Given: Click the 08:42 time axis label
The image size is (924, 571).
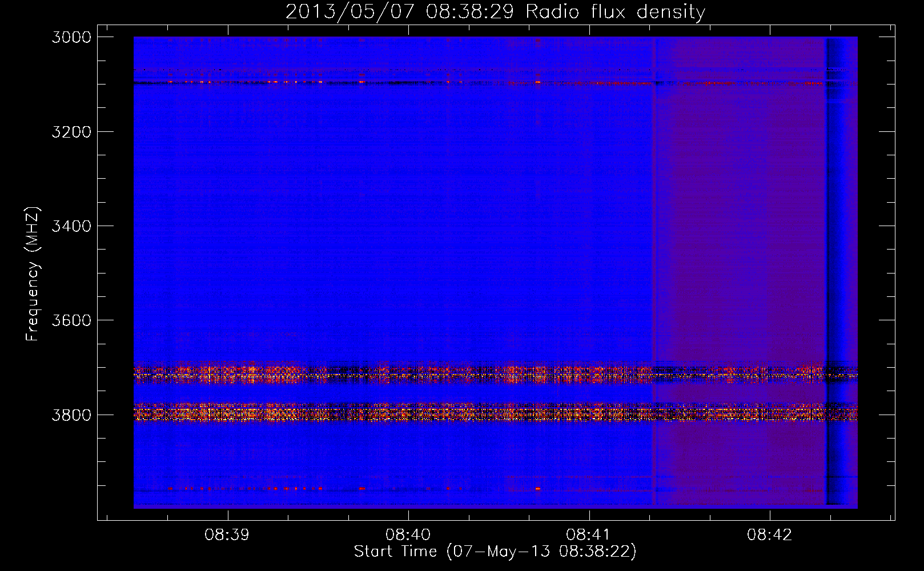Looking at the screenshot, I should tap(769, 535).
